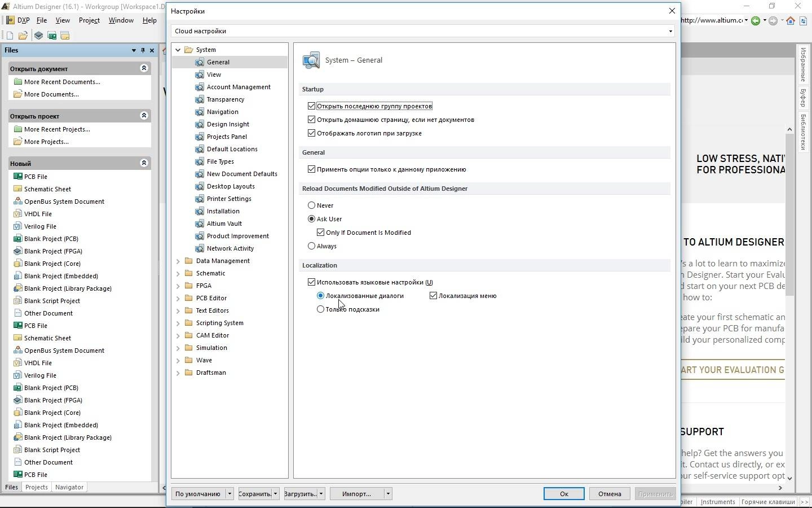Click the browser back arrow icon
This screenshot has width=812, height=508.
tap(756, 21)
